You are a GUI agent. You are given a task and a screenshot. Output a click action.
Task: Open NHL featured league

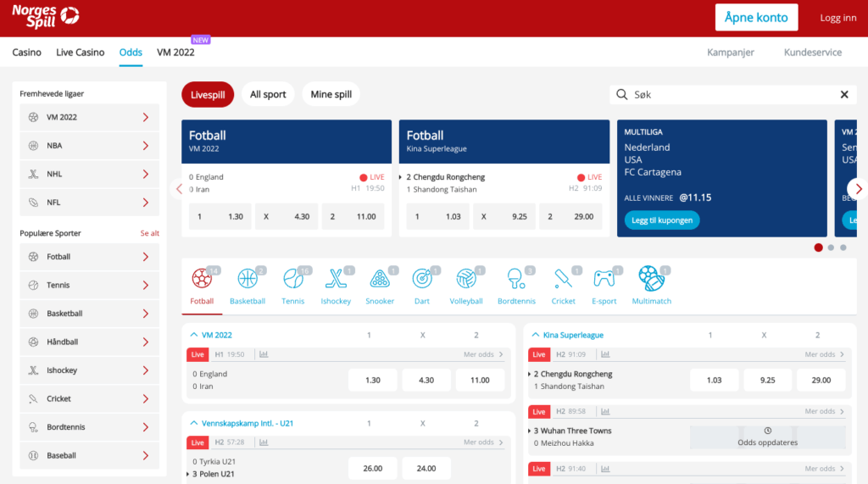(89, 174)
